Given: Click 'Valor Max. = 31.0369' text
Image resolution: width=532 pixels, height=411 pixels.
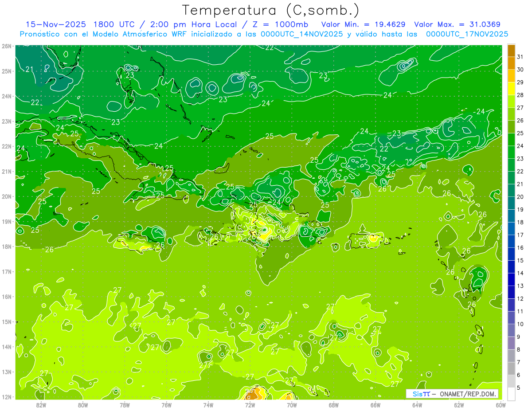Looking at the screenshot, I should [x=457, y=24].
